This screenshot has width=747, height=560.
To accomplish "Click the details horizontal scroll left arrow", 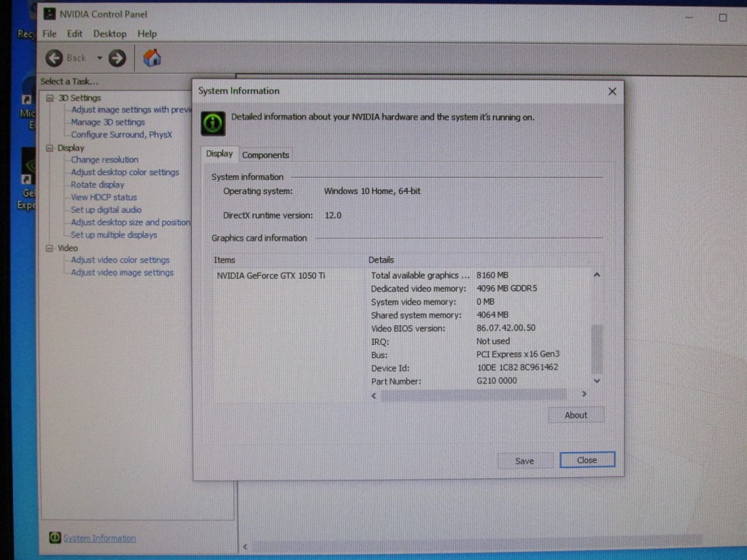I will coord(374,395).
